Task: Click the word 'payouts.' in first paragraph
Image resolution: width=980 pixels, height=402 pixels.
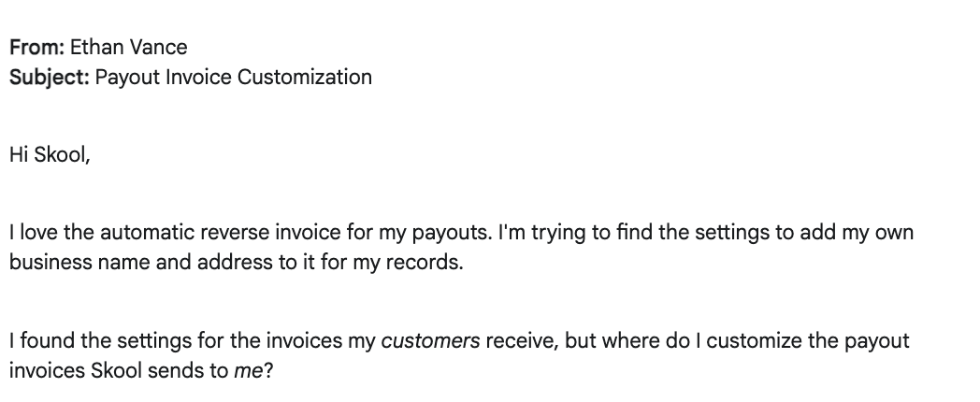Action: (x=452, y=233)
